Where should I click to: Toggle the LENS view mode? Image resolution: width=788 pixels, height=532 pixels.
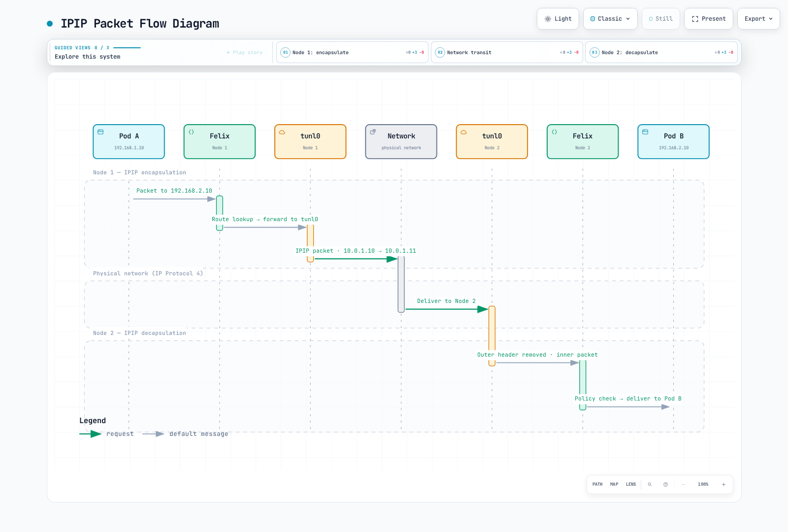(631, 484)
